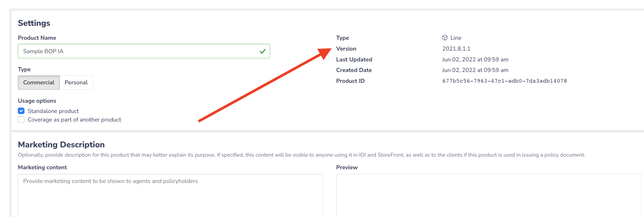Click the Settings section heading
The image size is (644, 217).
(x=34, y=23)
